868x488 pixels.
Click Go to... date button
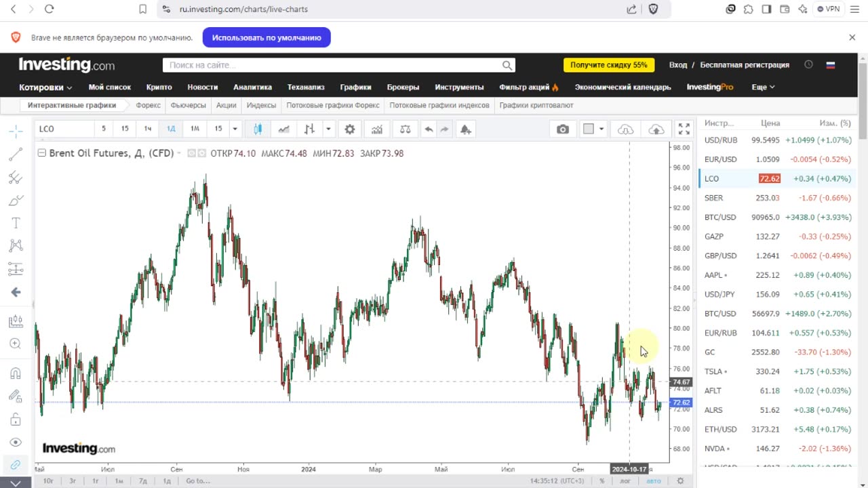tap(197, 481)
